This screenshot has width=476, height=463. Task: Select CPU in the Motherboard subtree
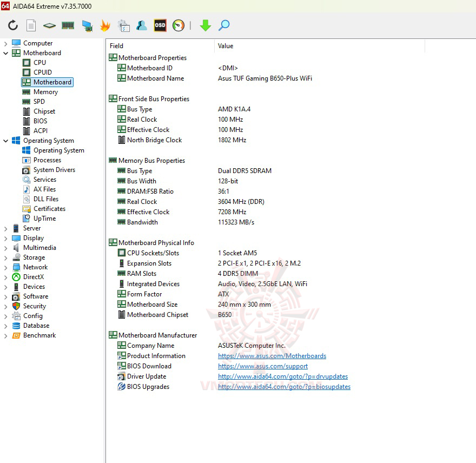tap(40, 63)
